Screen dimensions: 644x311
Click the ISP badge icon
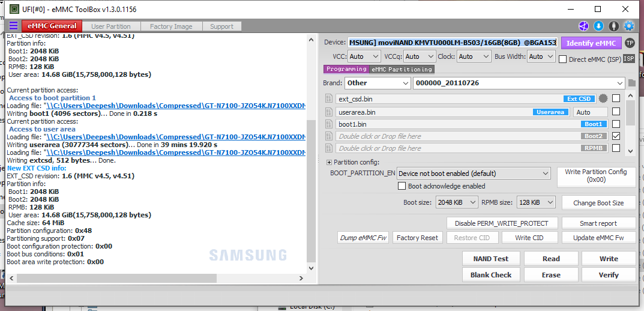pyautogui.click(x=629, y=59)
